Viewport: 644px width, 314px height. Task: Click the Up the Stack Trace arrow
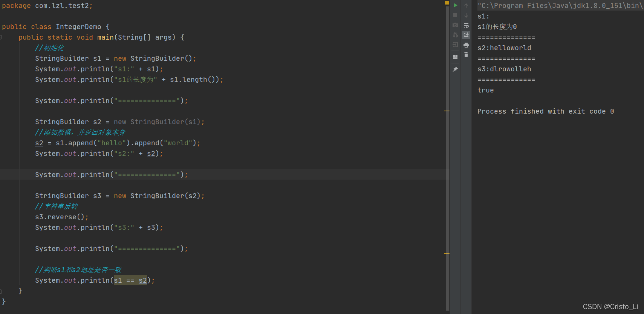pos(466,5)
